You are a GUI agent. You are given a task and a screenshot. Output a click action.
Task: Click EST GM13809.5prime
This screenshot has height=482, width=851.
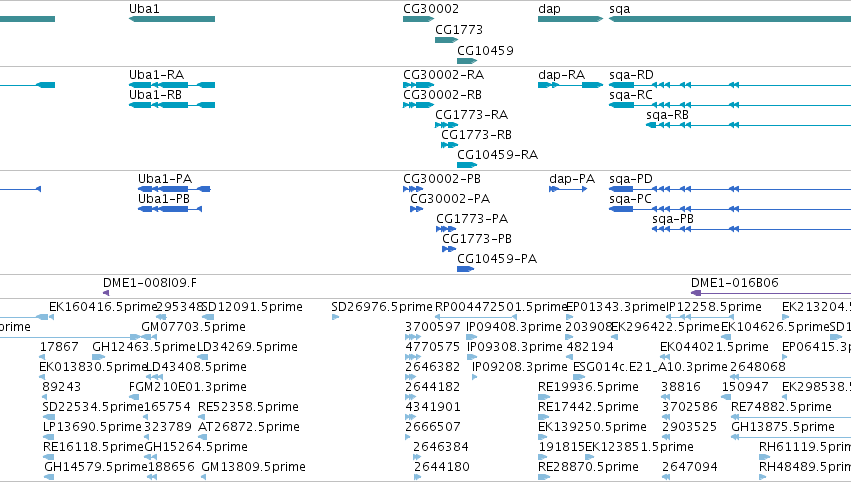point(253,467)
